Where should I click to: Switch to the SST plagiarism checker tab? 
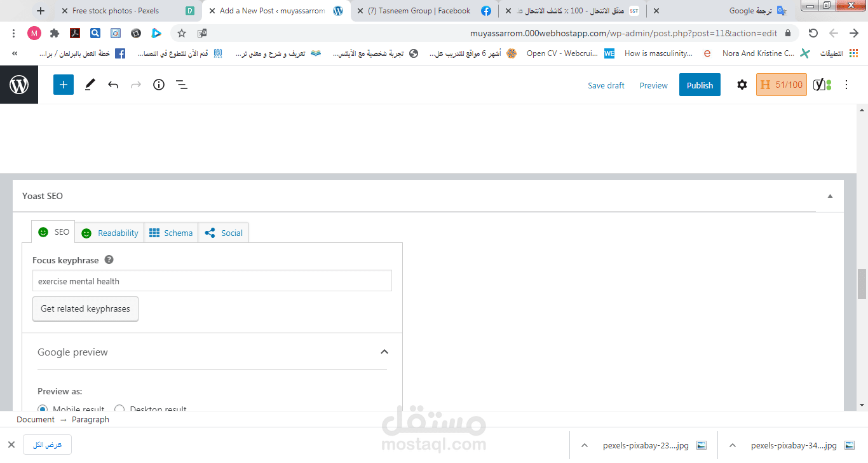572,11
